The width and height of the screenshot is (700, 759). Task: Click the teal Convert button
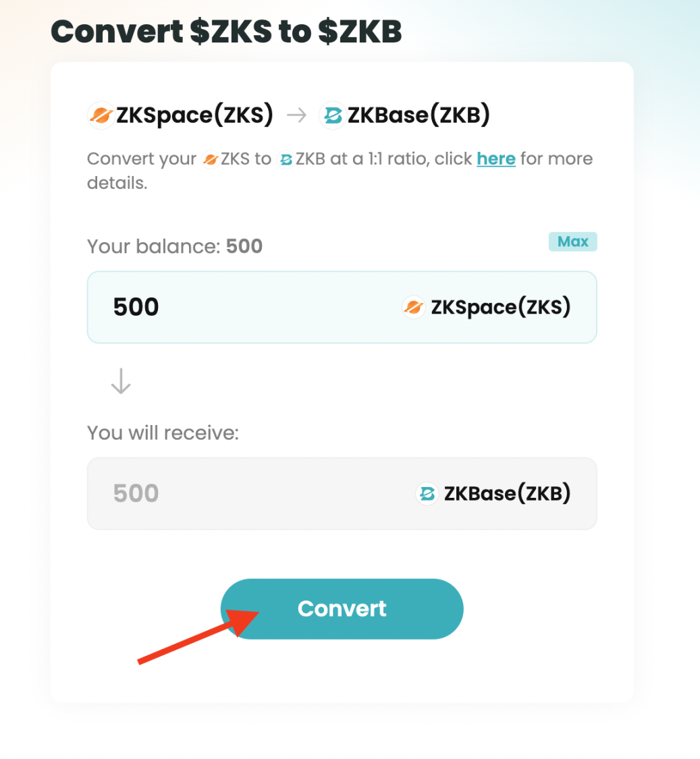coord(342,609)
